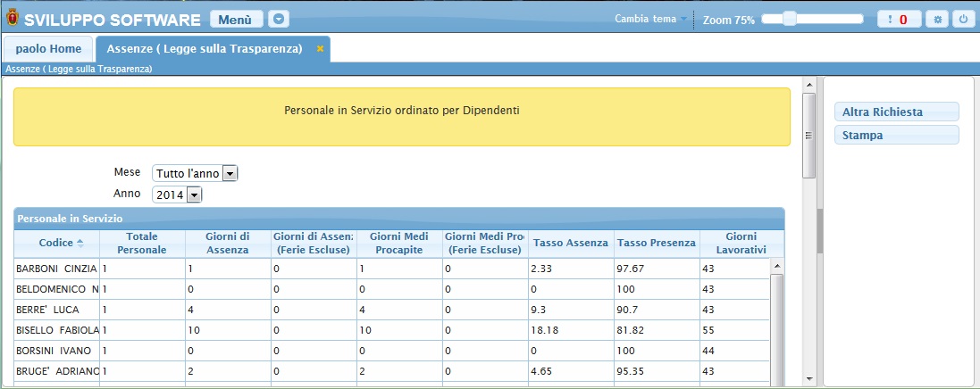The image size is (980, 389).
Task: Select the Assenze (Legge sulla Trasparenza) tab
Action: point(204,49)
